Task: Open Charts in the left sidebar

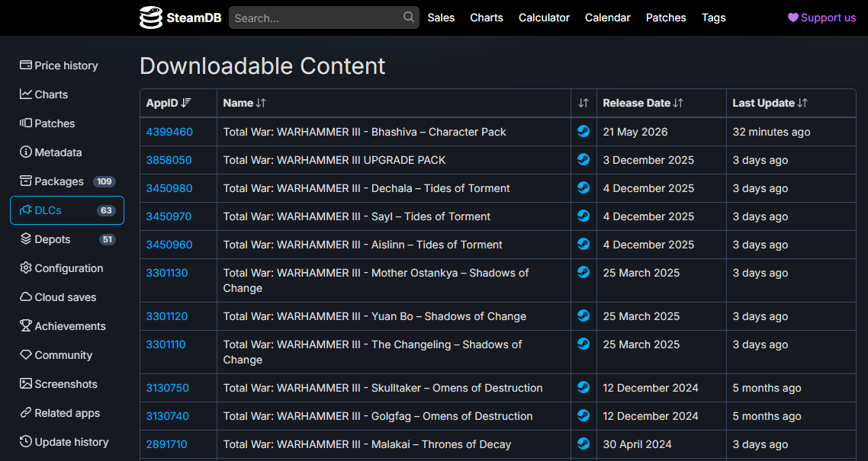Action: (x=67, y=94)
